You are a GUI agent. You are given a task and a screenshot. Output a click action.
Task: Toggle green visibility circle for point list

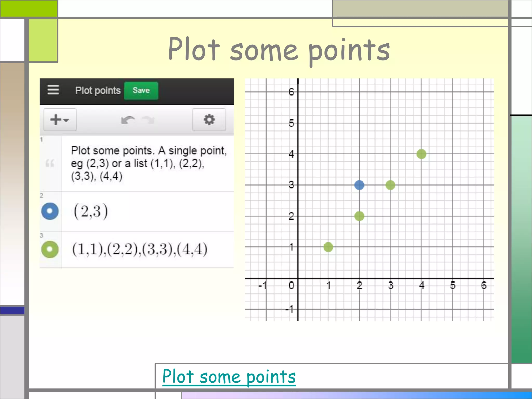tap(50, 249)
